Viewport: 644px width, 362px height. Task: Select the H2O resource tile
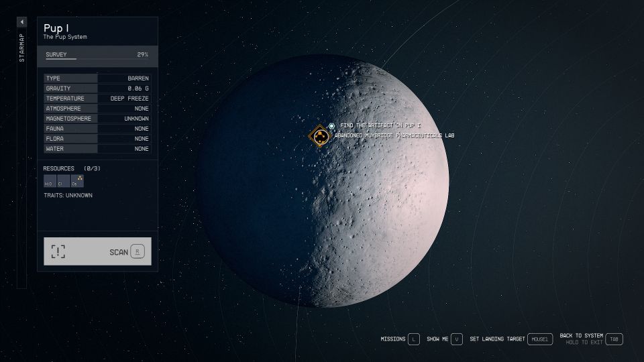(x=50, y=181)
